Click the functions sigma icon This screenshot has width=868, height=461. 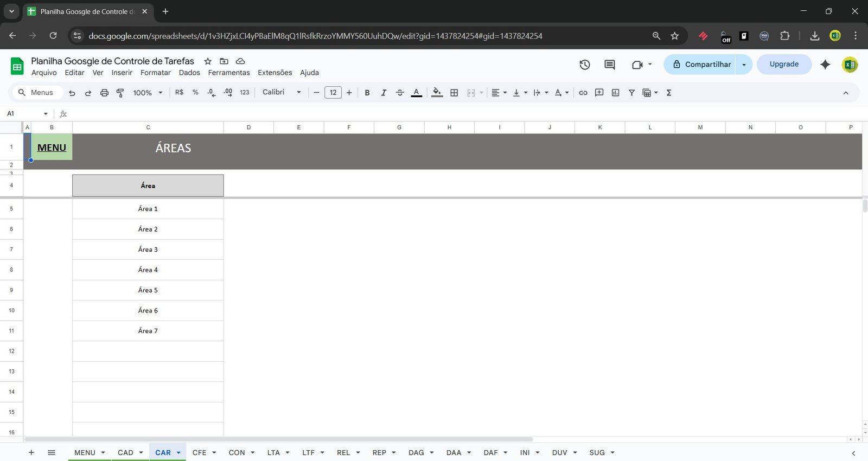click(669, 93)
